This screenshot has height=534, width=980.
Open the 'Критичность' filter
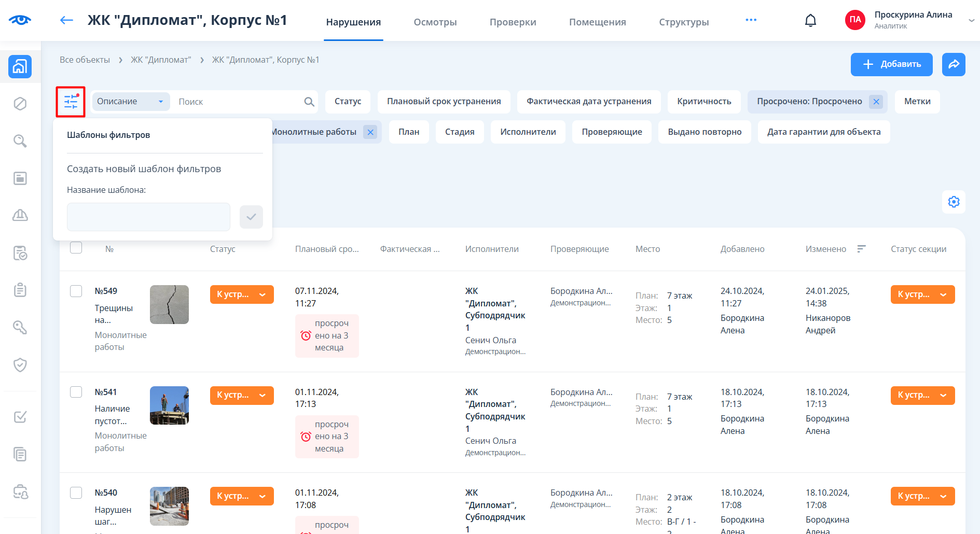click(x=703, y=102)
